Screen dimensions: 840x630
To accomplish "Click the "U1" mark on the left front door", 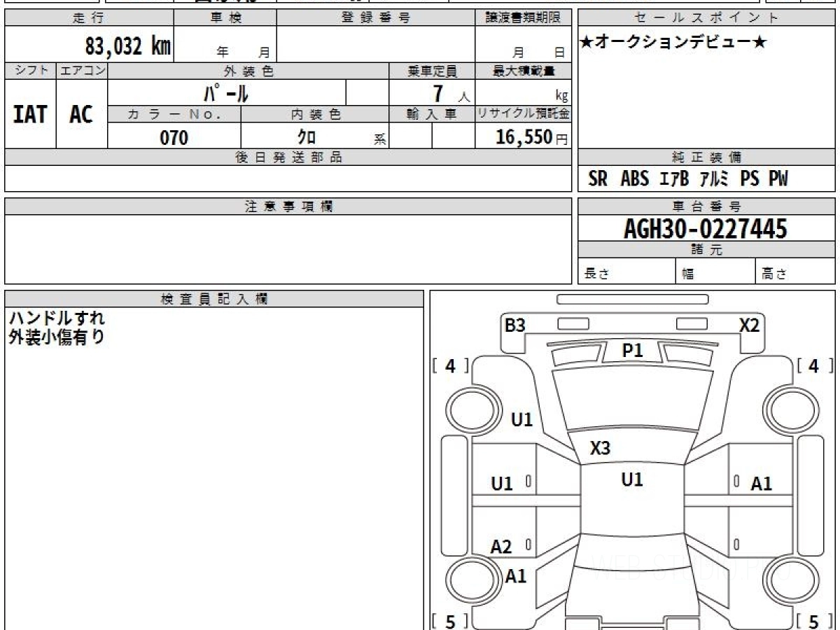I will (502, 483).
